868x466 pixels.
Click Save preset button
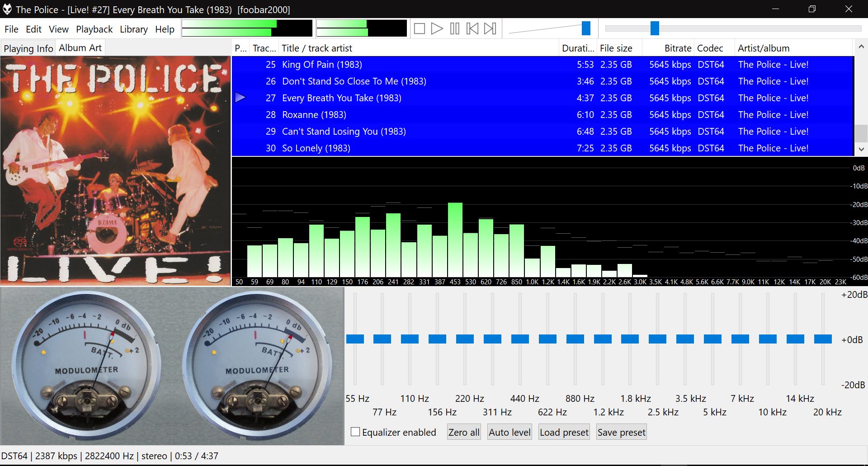point(622,433)
